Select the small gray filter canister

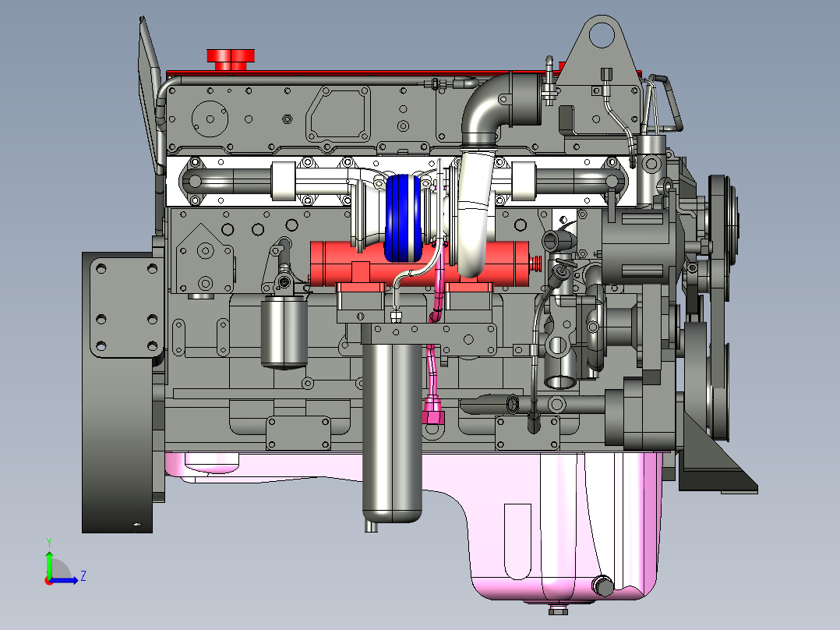[x=284, y=332]
